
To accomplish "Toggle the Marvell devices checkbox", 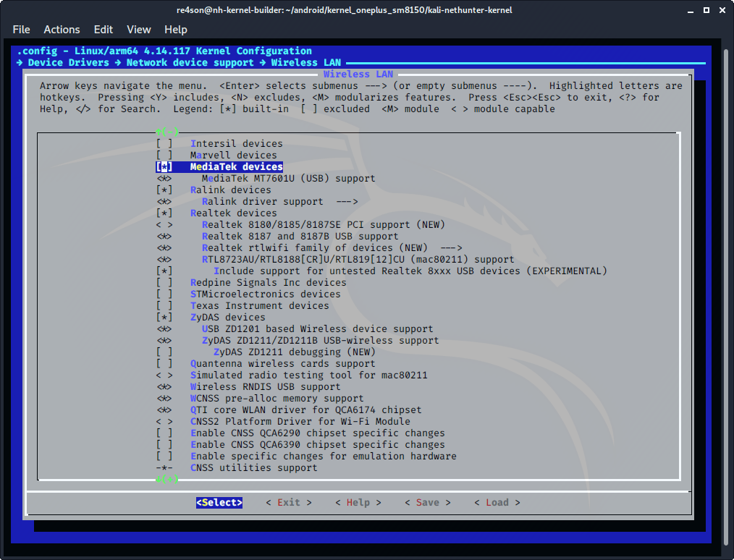I will click(x=164, y=156).
